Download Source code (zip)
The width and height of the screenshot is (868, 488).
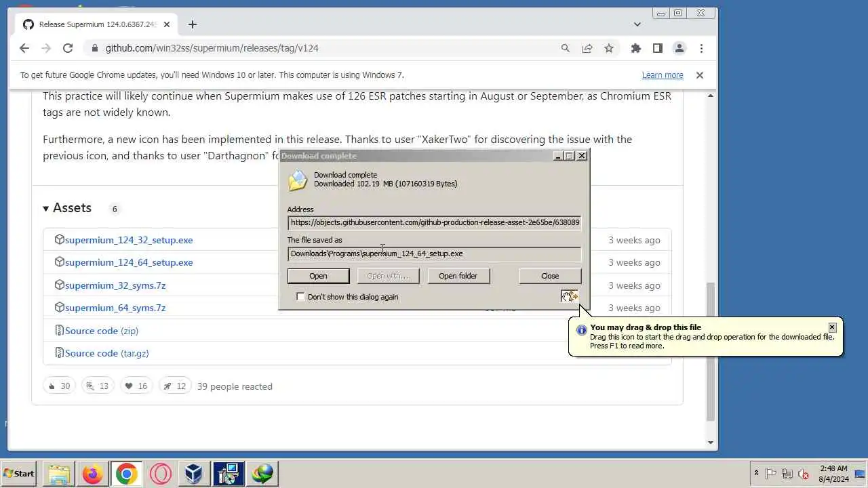click(x=102, y=331)
